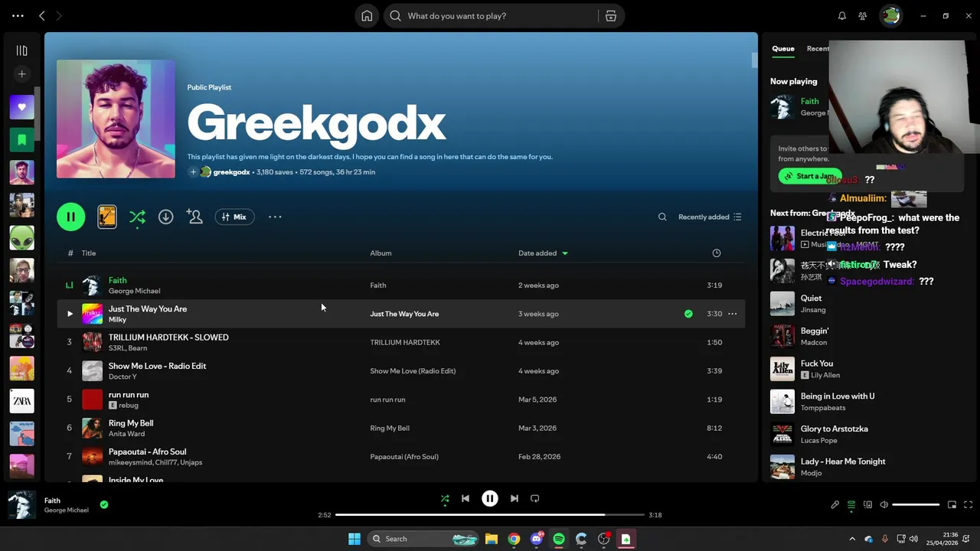
Task: Skip to the previous track
Action: (x=465, y=499)
